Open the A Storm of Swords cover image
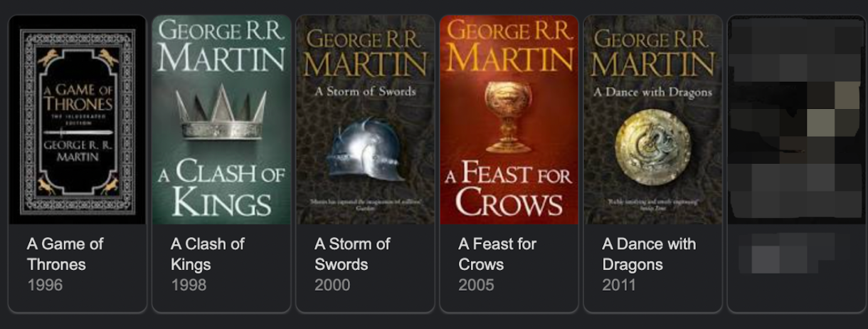Screen dimensions: 868x329 [x=365, y=121]
